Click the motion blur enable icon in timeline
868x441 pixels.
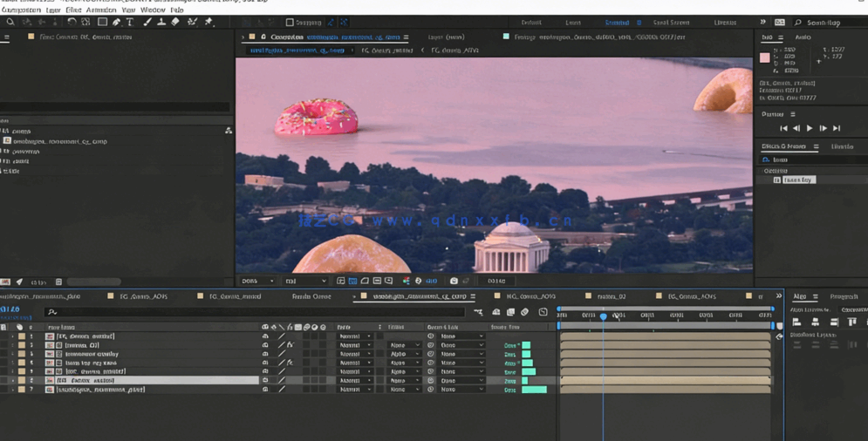point(525,312)
